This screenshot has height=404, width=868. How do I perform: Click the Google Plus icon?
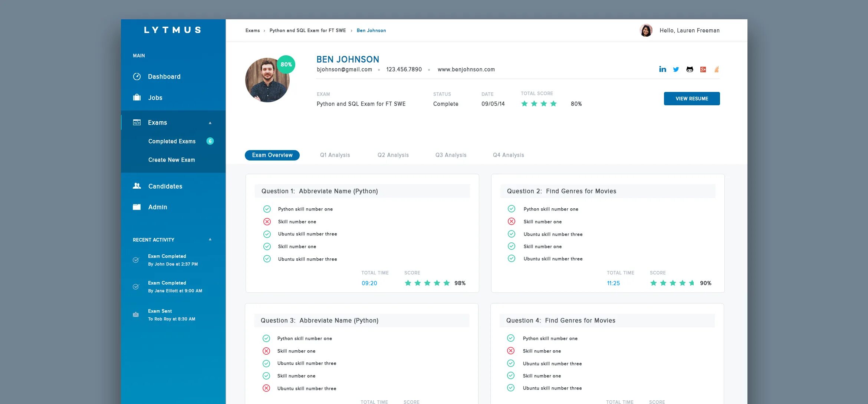click(703, 69)
